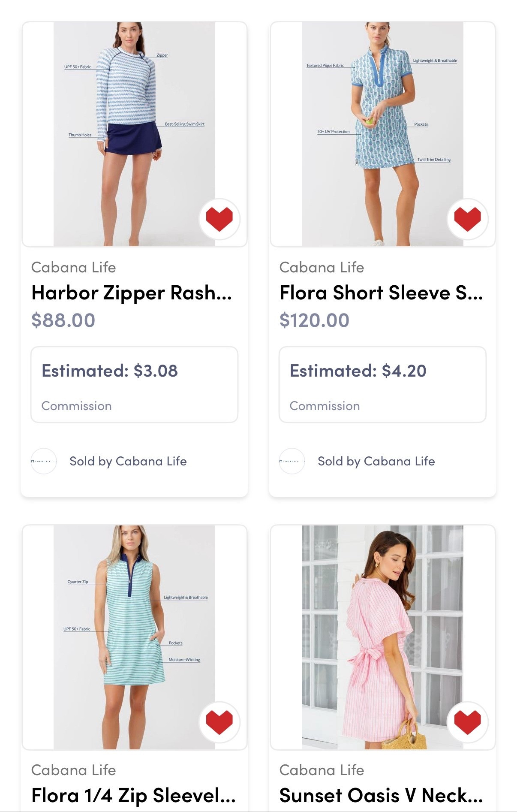Open Harbor Zipper Rash product image
Viewport: 517px width, 812px height.
point(134,134)
